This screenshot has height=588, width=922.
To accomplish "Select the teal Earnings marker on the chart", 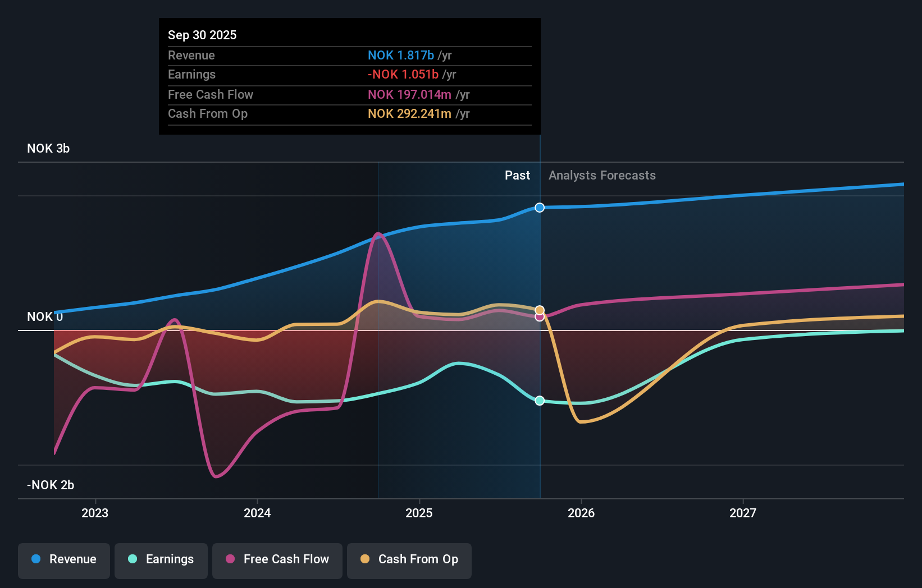I will [x=540, y=401].
